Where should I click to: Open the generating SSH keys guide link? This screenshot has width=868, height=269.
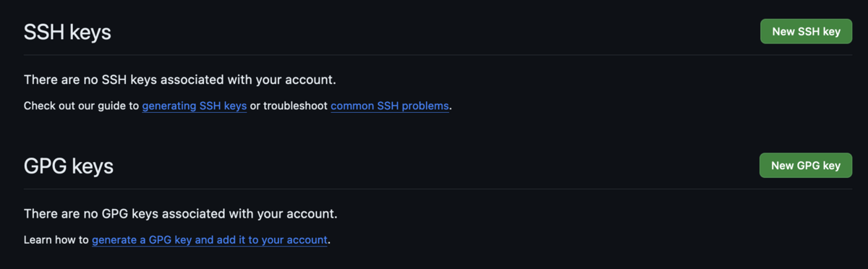tap(195, 106)
